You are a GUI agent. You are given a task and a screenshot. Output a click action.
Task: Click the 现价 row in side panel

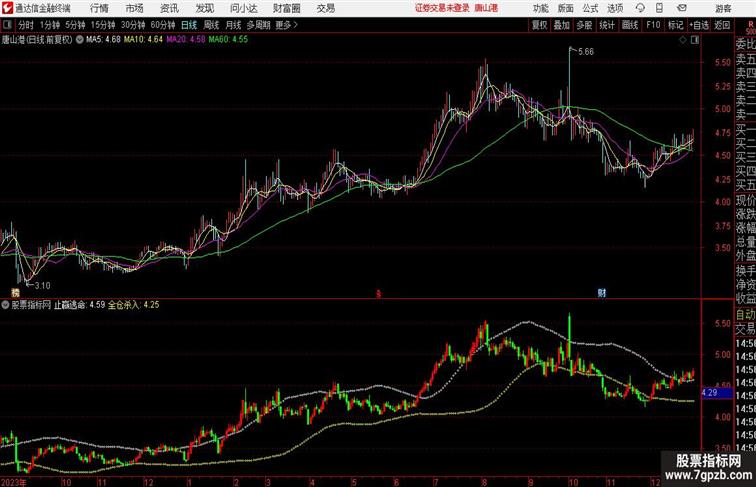coord(745,200)
